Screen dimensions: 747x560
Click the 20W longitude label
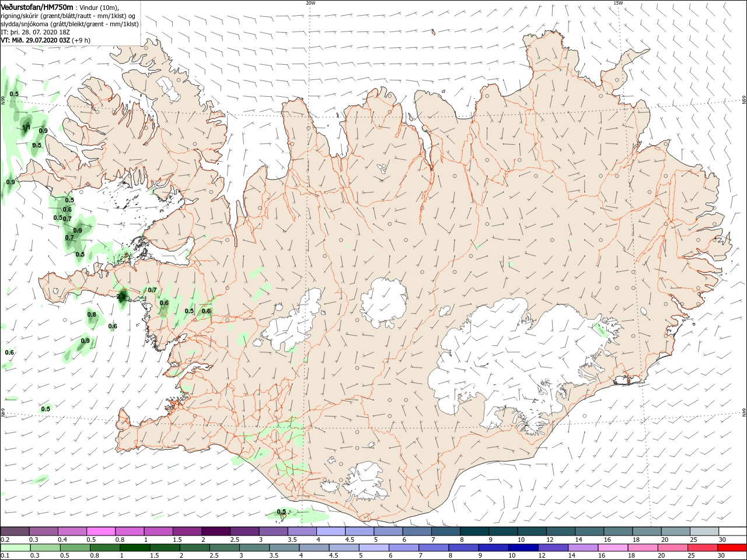[310, 3]
